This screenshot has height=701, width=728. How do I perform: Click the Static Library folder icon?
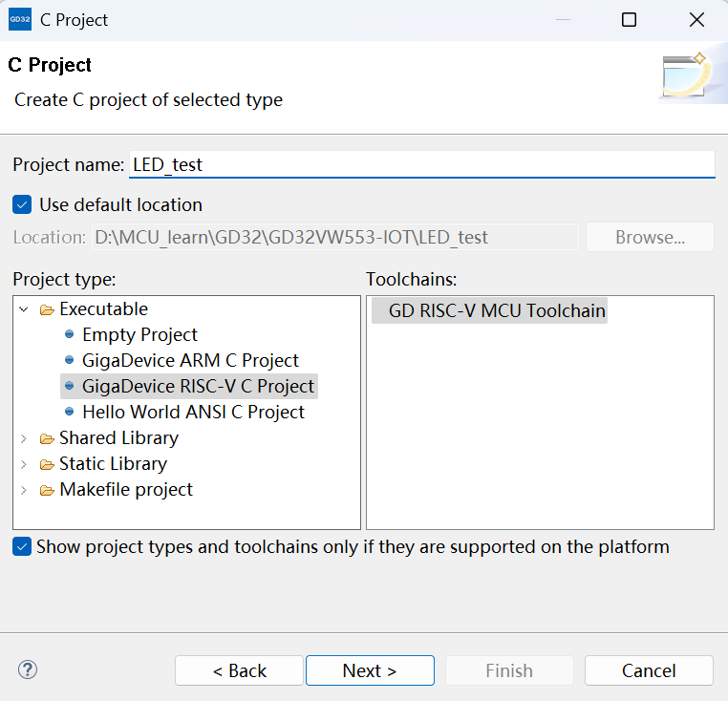[47, 464]
